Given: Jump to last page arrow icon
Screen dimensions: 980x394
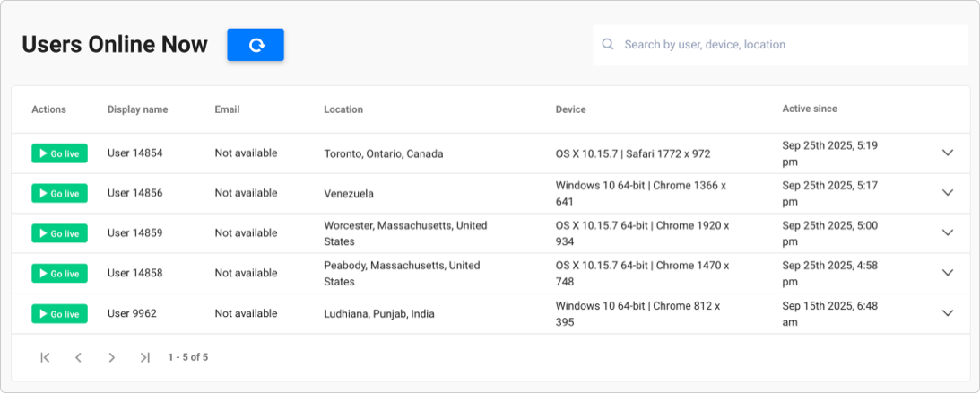Looking at the screenshot, I should point(145,358).
